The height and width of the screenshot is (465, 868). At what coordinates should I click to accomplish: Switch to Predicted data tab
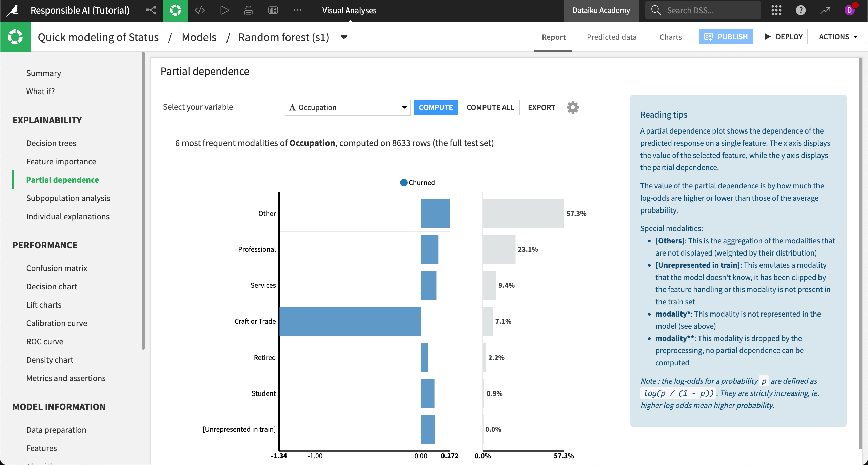[x=611, y=36]
